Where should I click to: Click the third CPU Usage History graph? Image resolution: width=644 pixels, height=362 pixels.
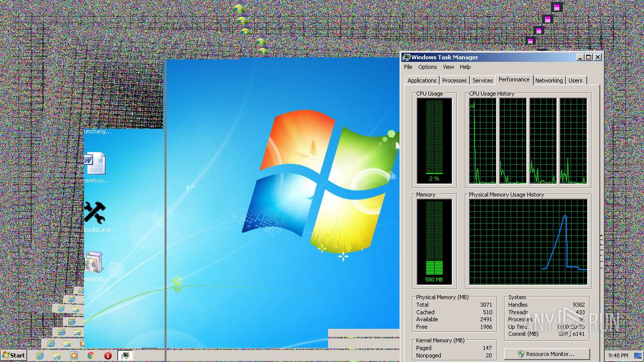543,141
